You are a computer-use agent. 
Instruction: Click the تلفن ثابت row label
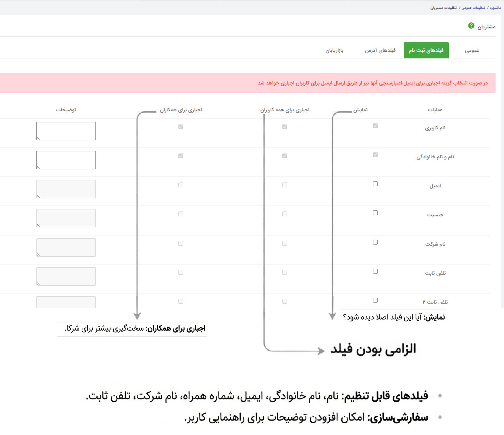pyautogui.click(x=435, y=273)
